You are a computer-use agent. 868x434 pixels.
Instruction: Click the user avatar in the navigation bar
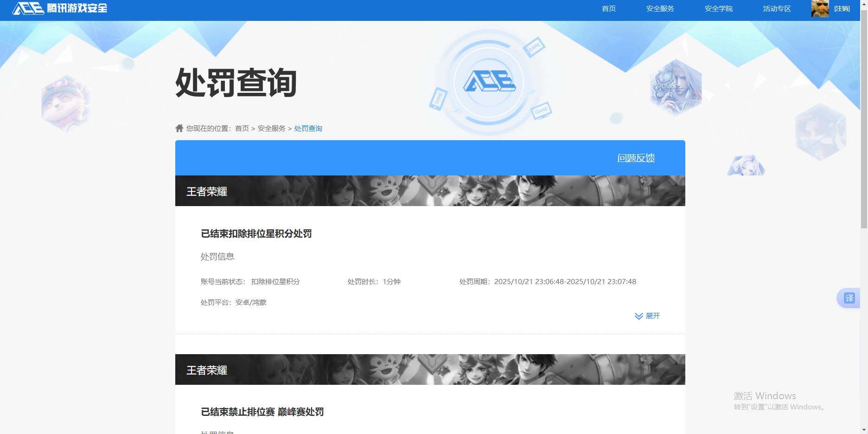(820, 8)
